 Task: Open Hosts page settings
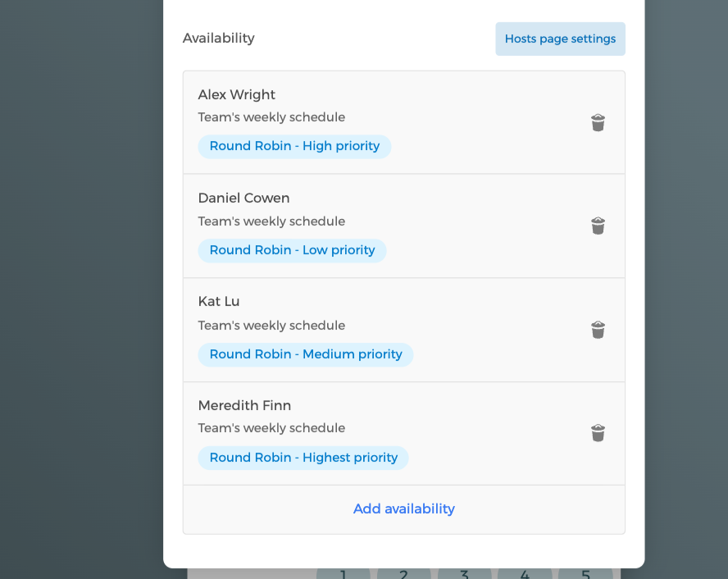pos(560,39)
